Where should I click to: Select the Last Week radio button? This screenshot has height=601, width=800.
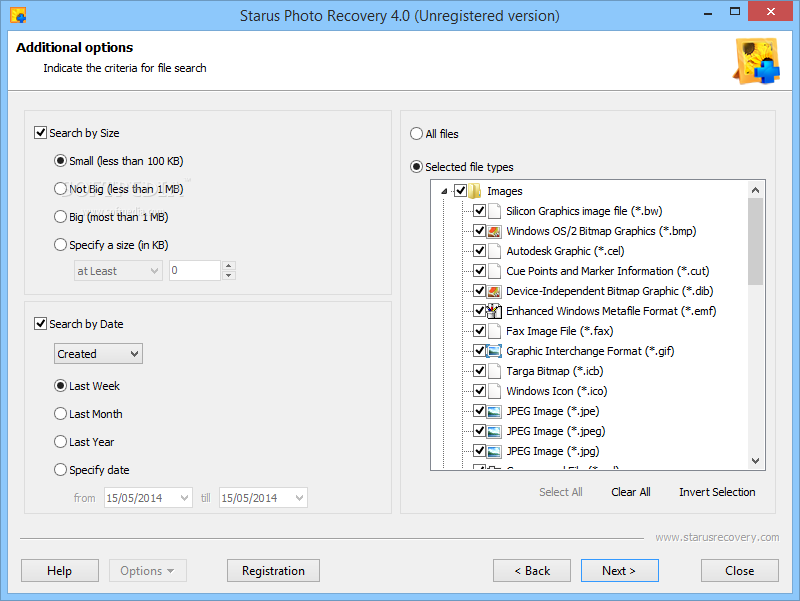pyautogui.click(x=60, y=386)
